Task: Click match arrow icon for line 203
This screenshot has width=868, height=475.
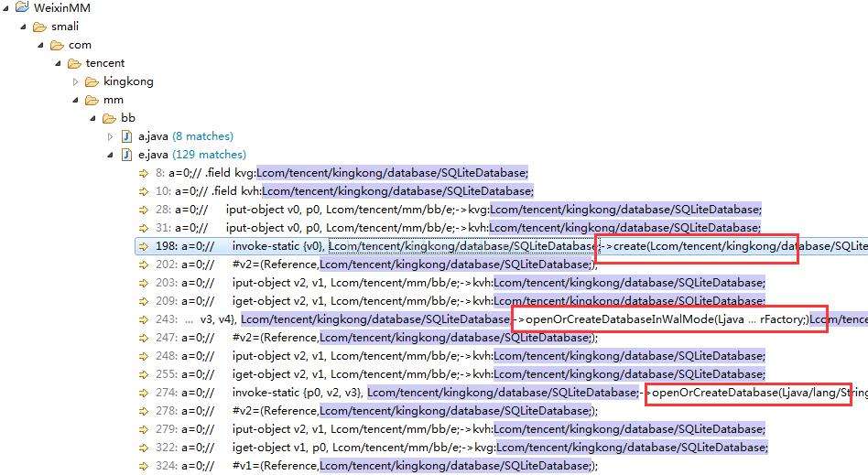Action: click(x=144, y=283)
